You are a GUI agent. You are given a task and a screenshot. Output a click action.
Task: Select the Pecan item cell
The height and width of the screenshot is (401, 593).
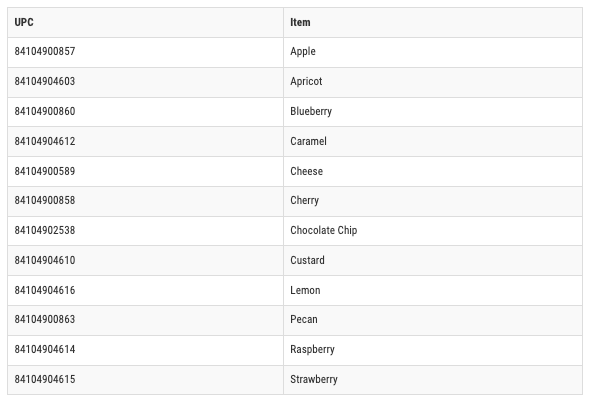tap(433, 320)
